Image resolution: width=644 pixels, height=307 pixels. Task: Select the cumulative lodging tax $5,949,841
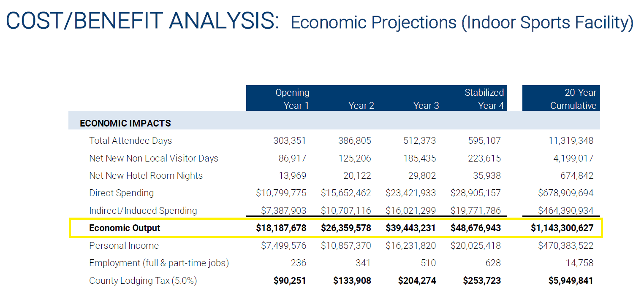click(571, 280)
